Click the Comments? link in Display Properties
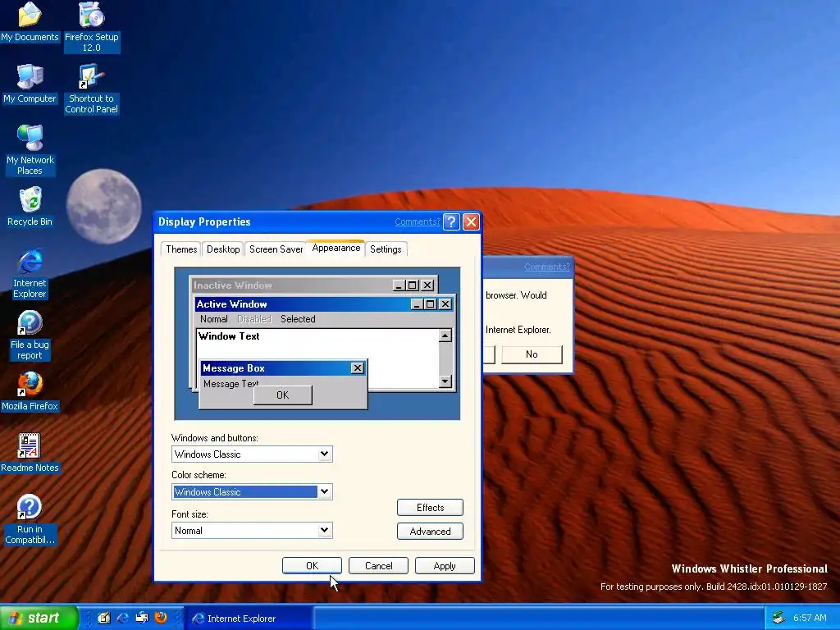The width and height of the screenshot is (840, 630). click(x=417, y=221)
